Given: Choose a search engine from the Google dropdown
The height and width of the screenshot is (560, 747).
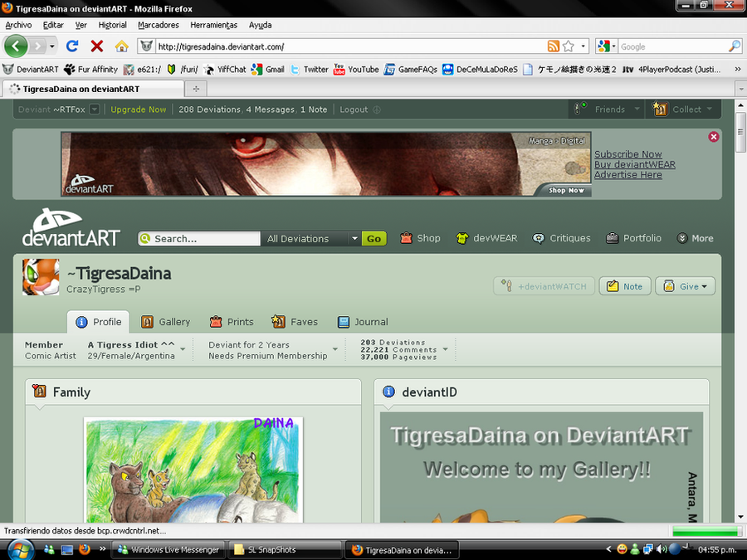Looking at the screenshot, I should (607, 46).
